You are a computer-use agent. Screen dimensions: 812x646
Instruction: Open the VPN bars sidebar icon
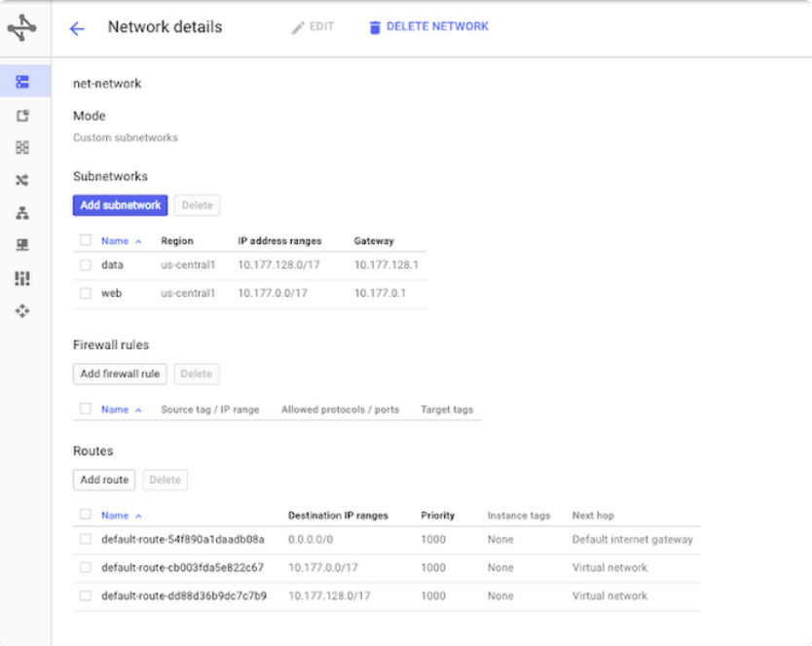[22, 278]
